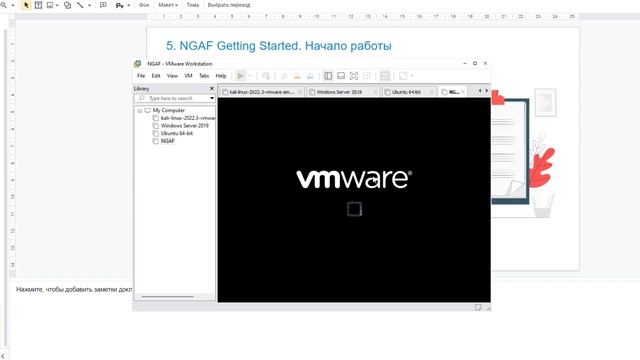Viewport: 640px width, 360px height.
Task: Switch to Ubuntu 64-bit tab
Action: pyautogui.click(x=406, y=92)
